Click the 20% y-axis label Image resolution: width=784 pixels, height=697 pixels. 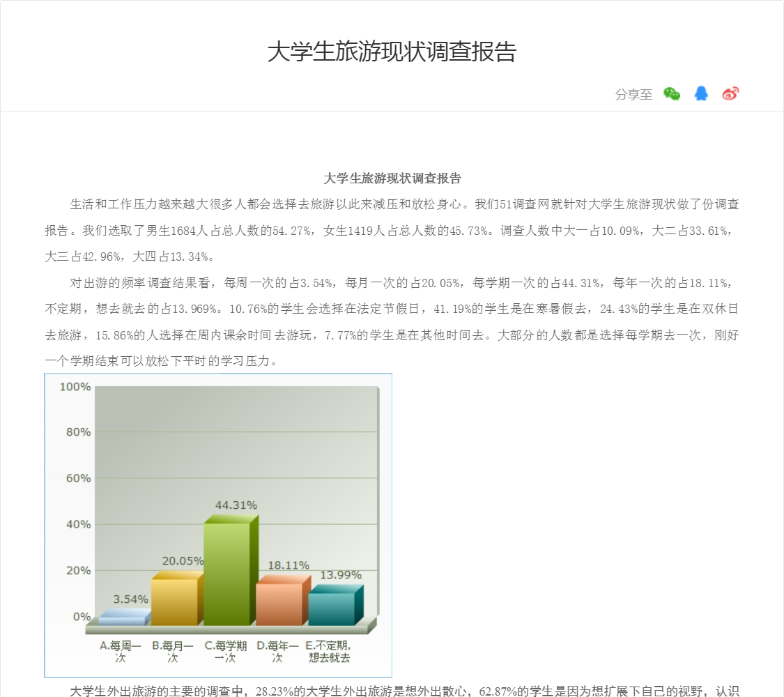coord(79,571)
